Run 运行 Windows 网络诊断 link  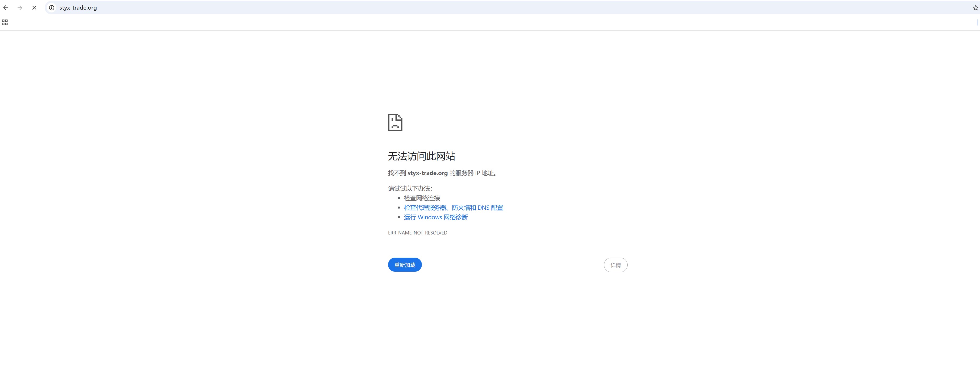[x=436, y=217]
